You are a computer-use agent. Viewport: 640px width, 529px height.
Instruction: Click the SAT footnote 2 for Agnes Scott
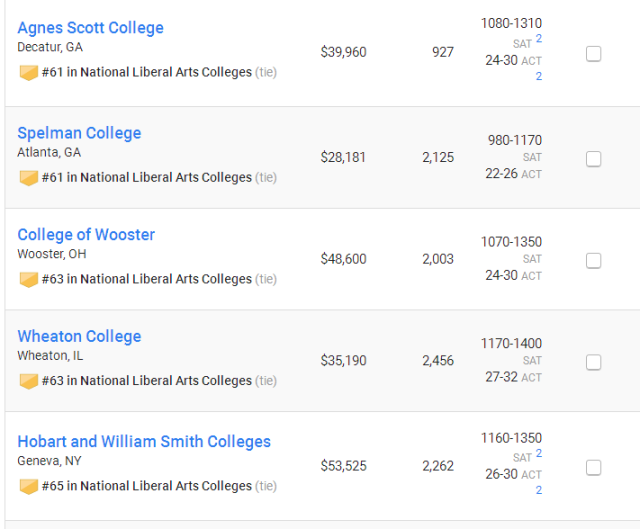coord(539,39)
